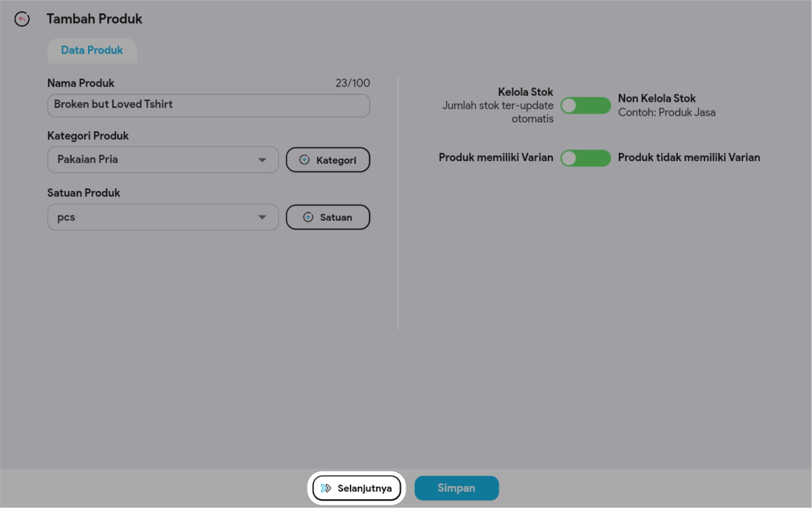
Task: Toggle the Kelola Stok switch
Action: pos(585,106)
